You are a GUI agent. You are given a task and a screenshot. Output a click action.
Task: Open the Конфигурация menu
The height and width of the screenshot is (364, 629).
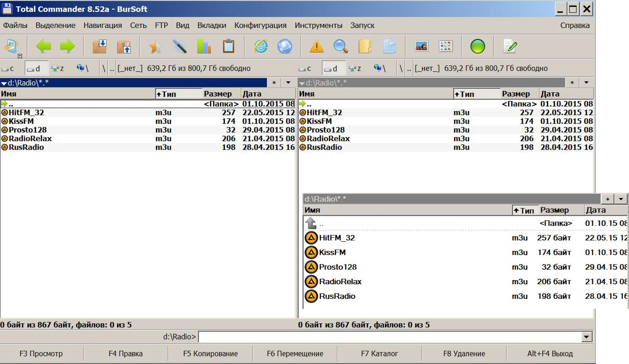pyautogui.click(x=260, y=25)
